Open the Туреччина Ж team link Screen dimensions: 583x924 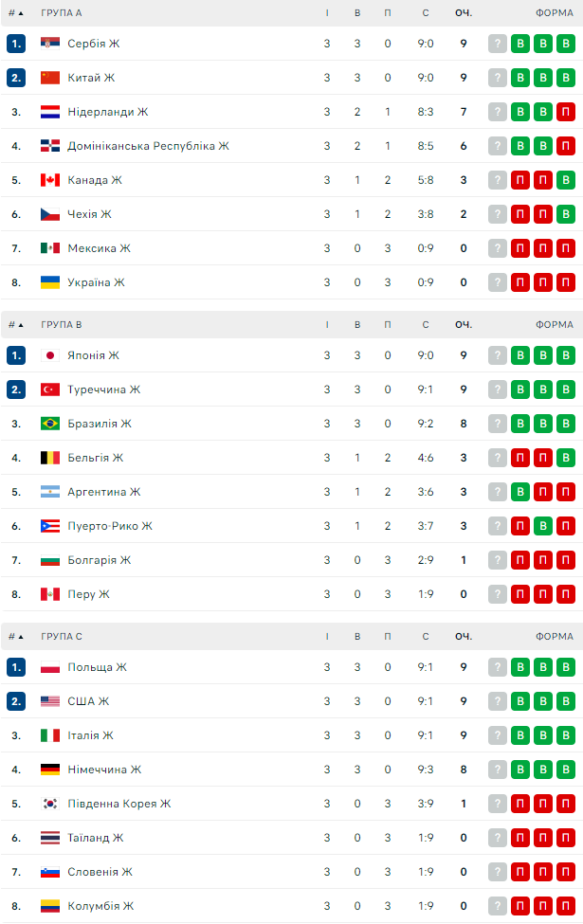[x=104, y=390]
